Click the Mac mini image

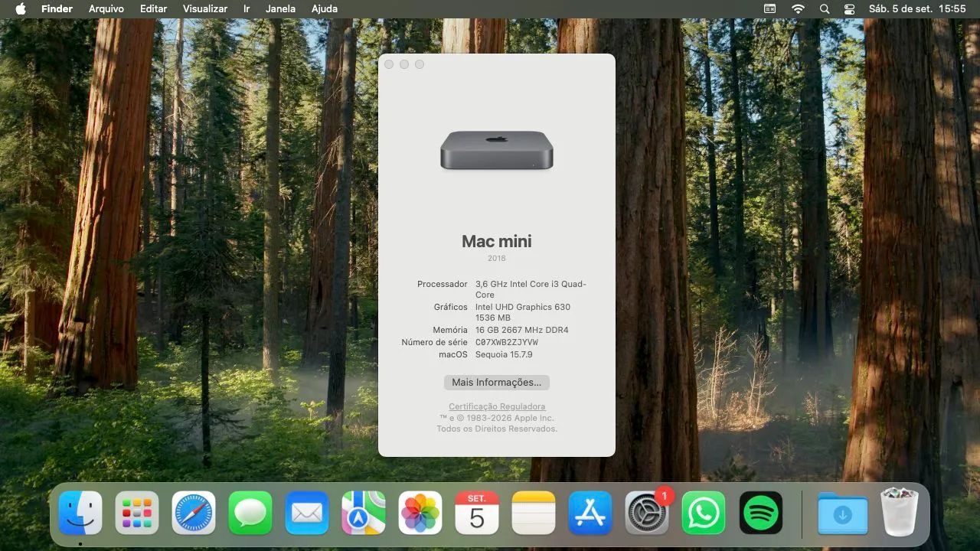tap(497, 150)
